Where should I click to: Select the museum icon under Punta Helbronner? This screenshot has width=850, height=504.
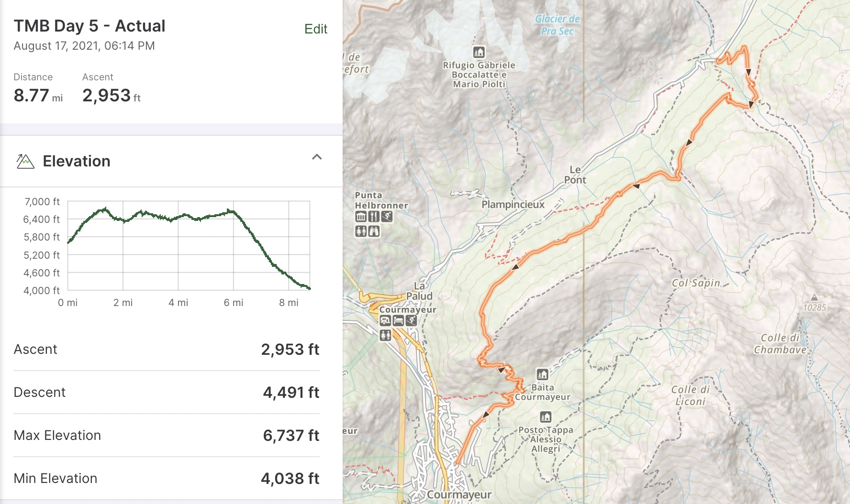point(361,217)
